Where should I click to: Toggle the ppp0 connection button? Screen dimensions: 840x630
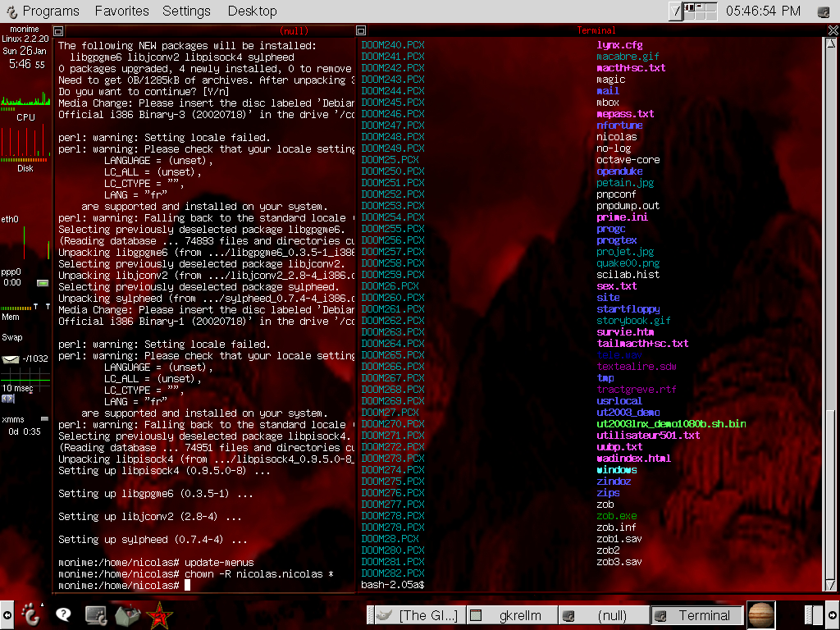(42, 283)
